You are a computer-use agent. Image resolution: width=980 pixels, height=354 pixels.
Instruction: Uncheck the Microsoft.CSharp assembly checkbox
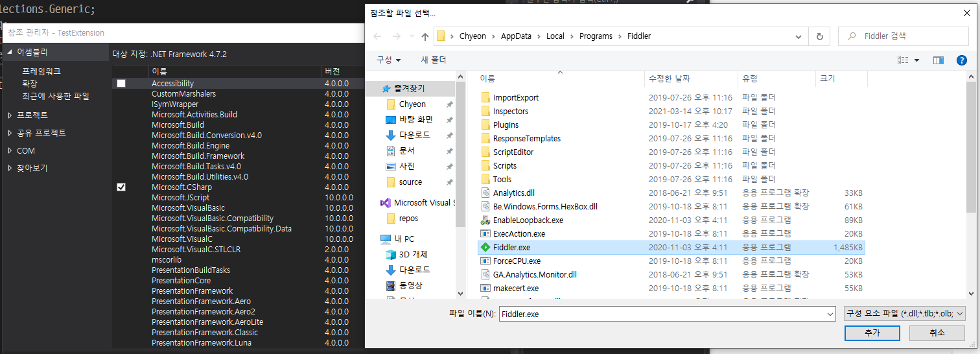coord(121,187)
